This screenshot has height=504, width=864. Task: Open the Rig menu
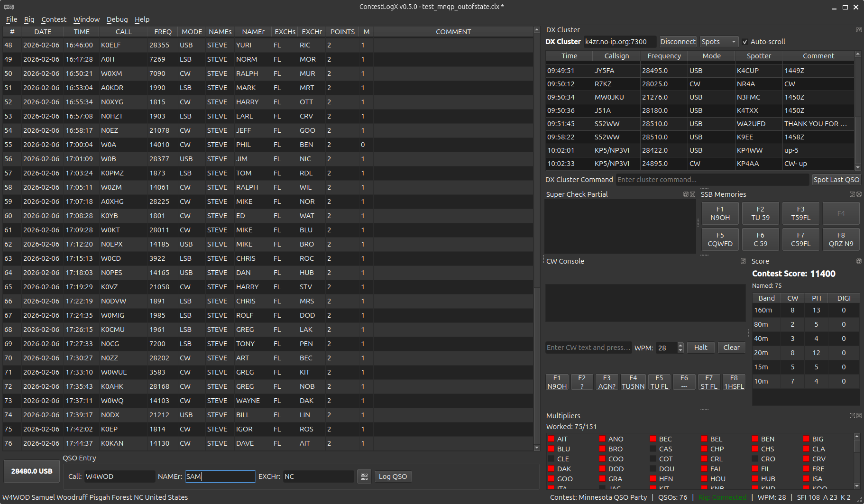(29, 19)
